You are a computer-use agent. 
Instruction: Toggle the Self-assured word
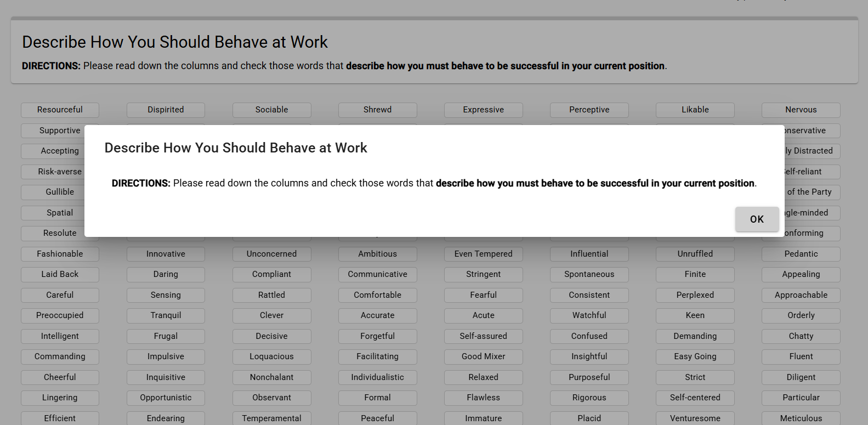(x=483, y=336)
